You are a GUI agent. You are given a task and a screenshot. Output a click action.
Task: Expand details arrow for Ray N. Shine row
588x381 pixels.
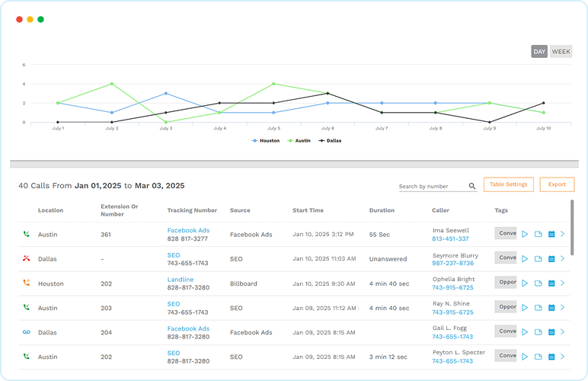click(x=563, y=307)
